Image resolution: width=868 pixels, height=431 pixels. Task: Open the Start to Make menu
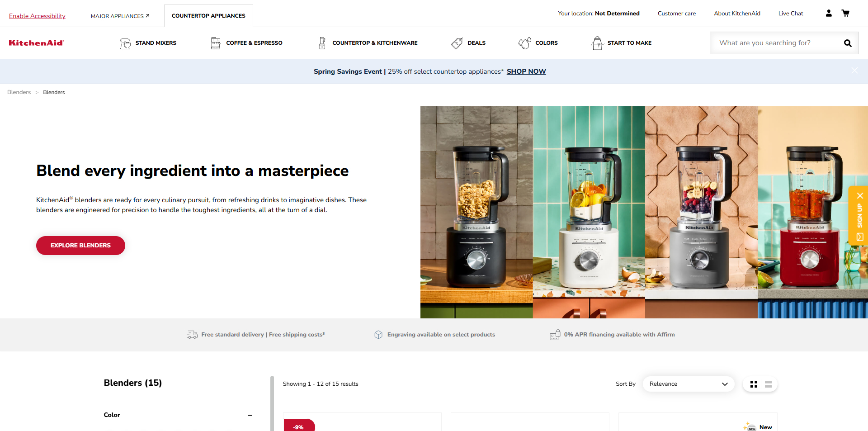coord(629,43)
